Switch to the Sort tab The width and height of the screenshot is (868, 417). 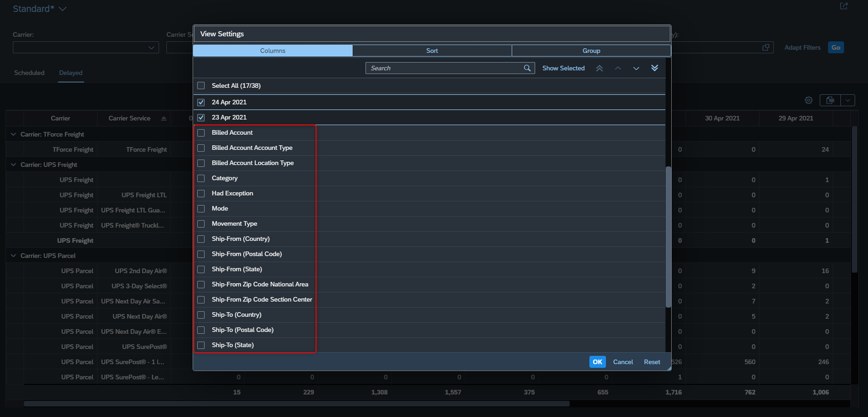coord(432,51)
